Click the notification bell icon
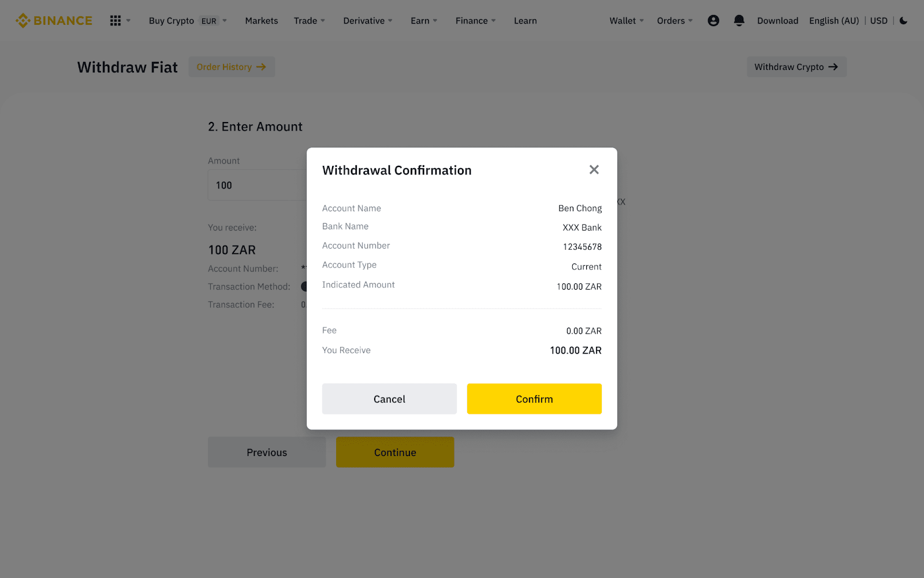The width and height of the screenshot is (924, 578). pyautogui.click(x=739, y=21)
